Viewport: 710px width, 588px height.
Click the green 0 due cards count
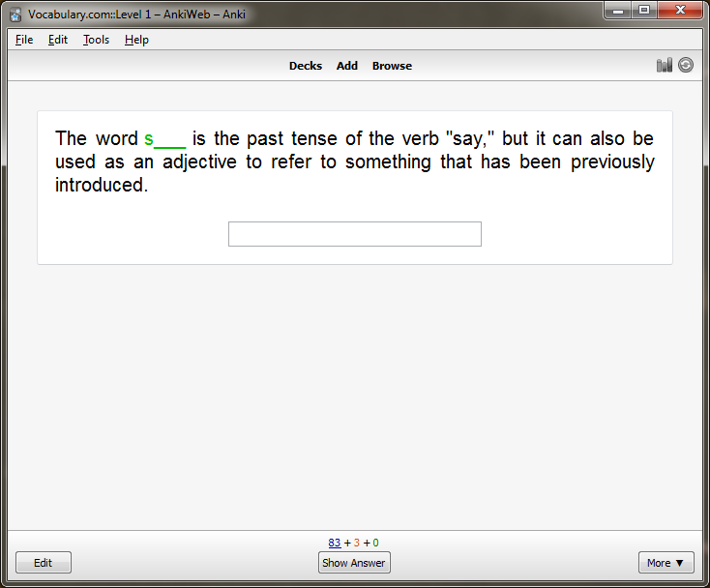(x=376, y=543)
